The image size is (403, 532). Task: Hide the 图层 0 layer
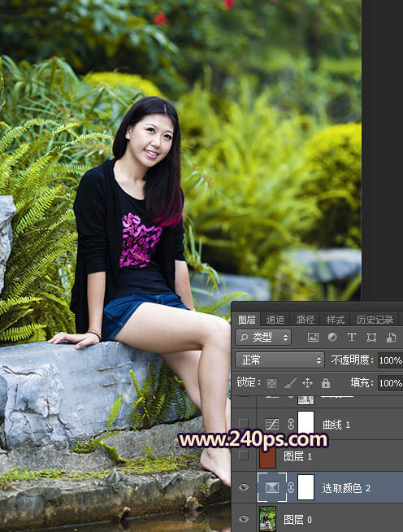click(x=244, y=519)
